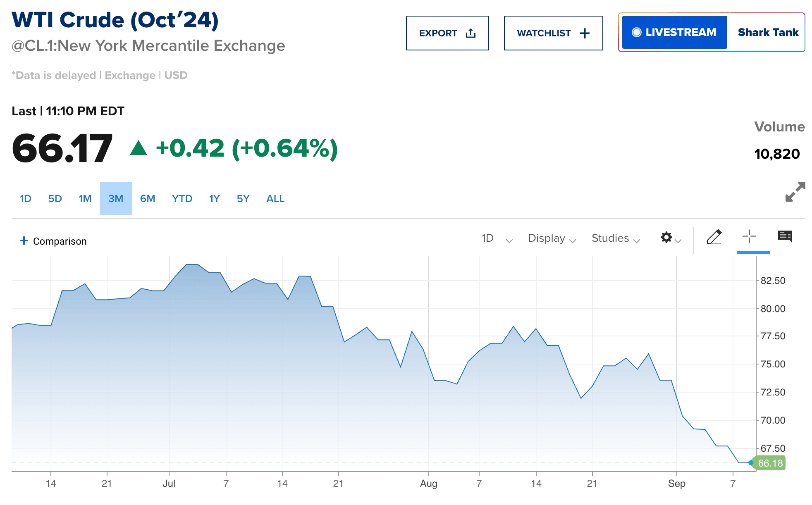Switch to the 1Y time range

(x=214, y=198)
